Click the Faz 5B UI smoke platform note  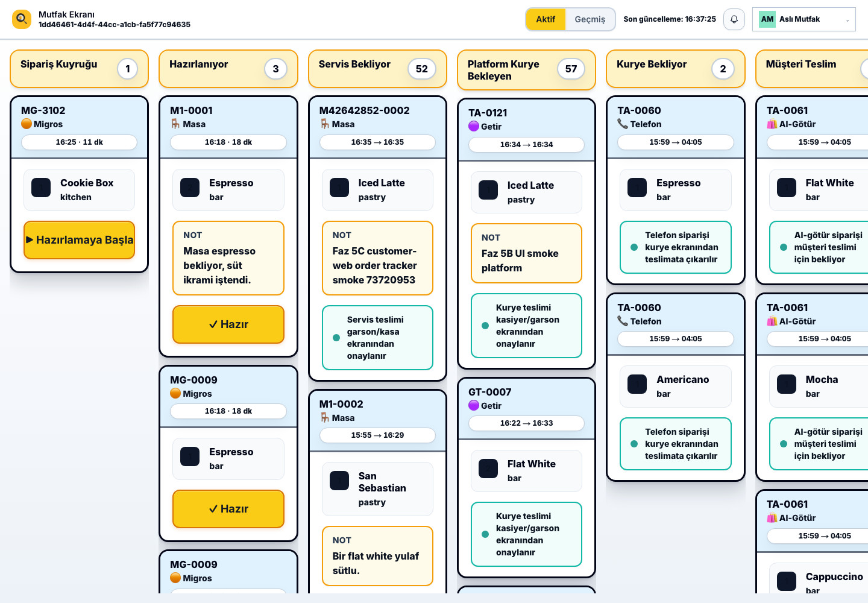(526, 253)
